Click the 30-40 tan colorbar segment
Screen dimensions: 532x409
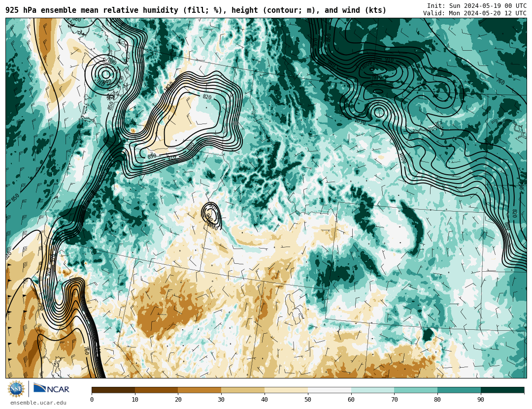click(243, 390)
